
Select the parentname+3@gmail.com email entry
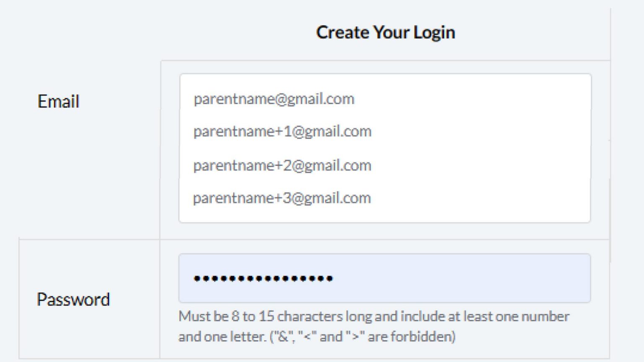coord(282,198)
